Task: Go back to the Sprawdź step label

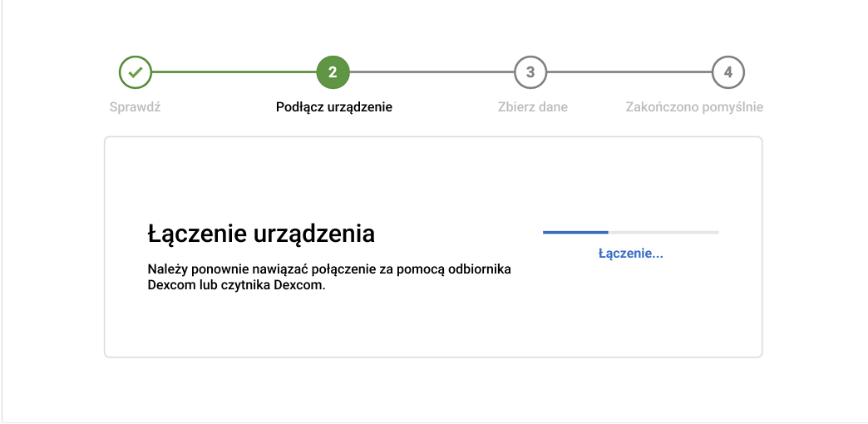Action: pyautogui.click(x=135, y=107)
